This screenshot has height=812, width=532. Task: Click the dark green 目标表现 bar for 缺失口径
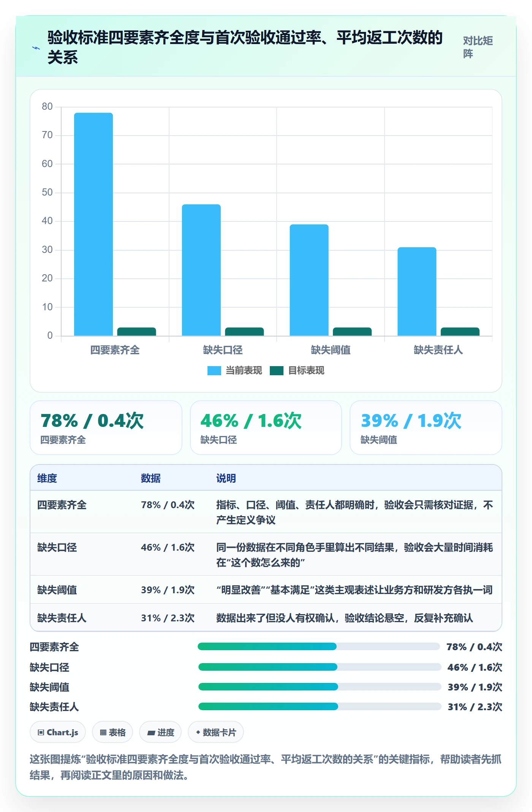[244, 332]
